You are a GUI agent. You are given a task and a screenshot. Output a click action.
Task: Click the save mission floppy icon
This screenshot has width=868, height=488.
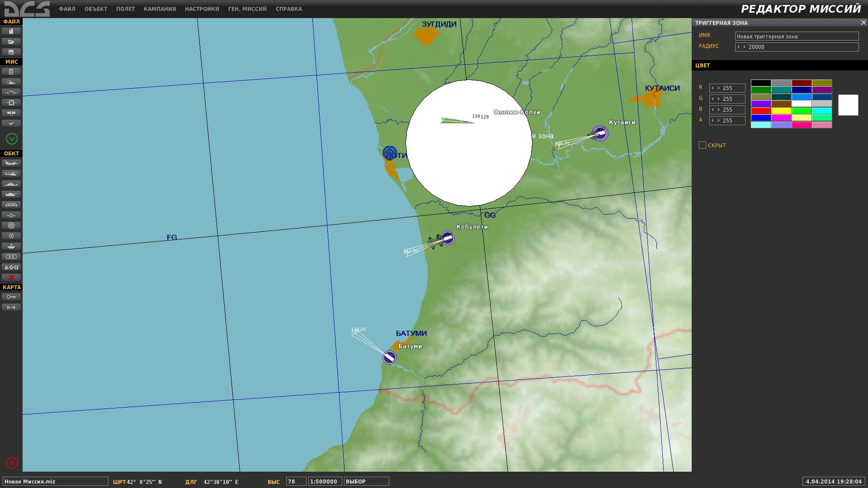click(11, 52)
